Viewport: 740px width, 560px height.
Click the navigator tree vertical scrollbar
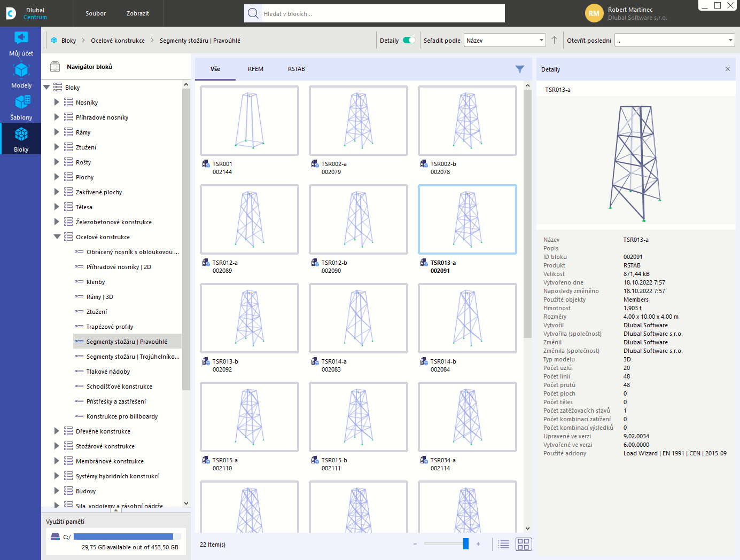(x=186, y=240)
